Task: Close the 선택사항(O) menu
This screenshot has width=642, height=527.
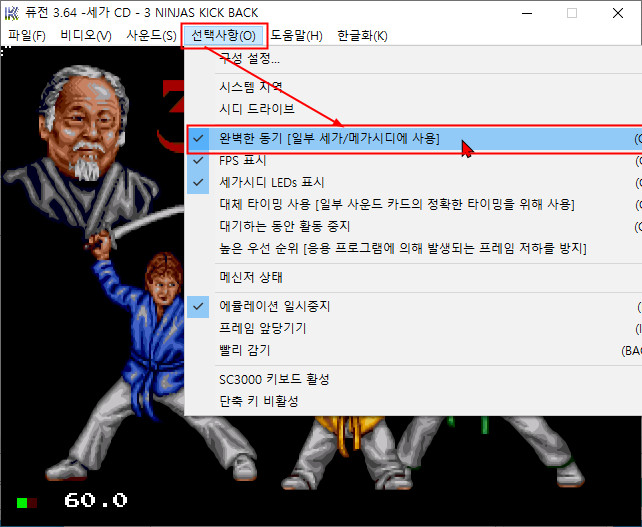Action: pos(224,36)
